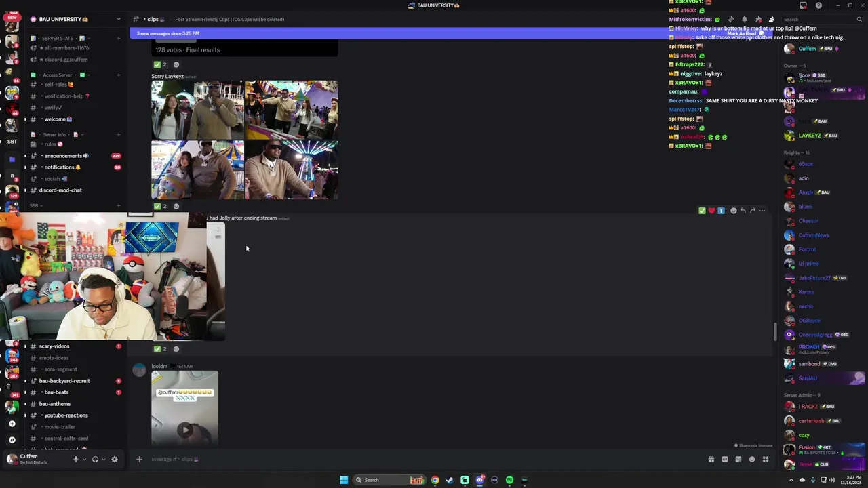Open BAU UNIVERSITY server dropdown menu
868x488 pixels.
pyautogui.click(x=75, y=19)
